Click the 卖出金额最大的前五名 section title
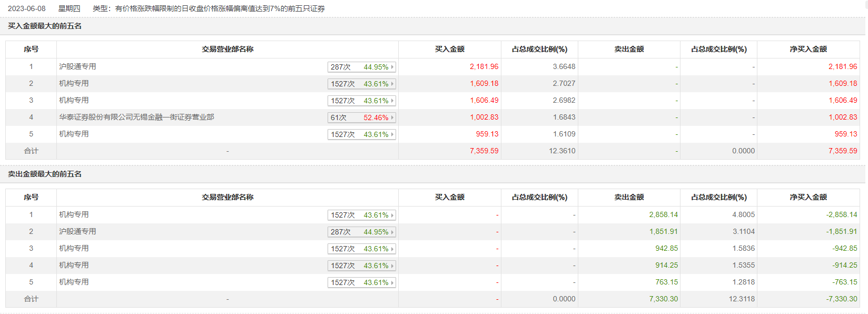The image size is (868, 314). coord(45,174)
